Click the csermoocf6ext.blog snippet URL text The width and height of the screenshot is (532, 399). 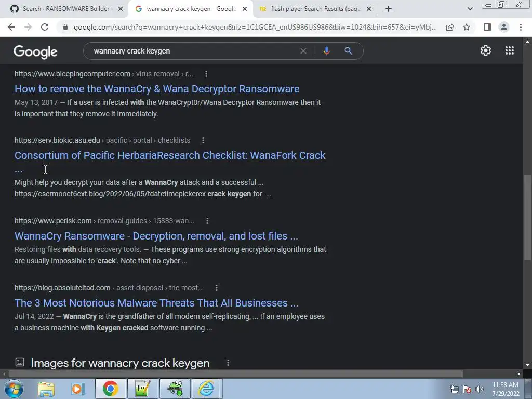pos(143,194)
